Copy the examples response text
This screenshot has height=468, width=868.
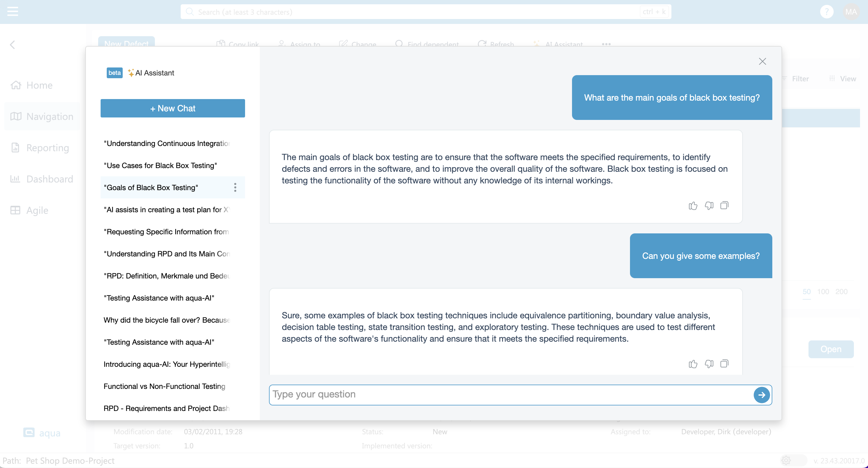click(724, 363)
